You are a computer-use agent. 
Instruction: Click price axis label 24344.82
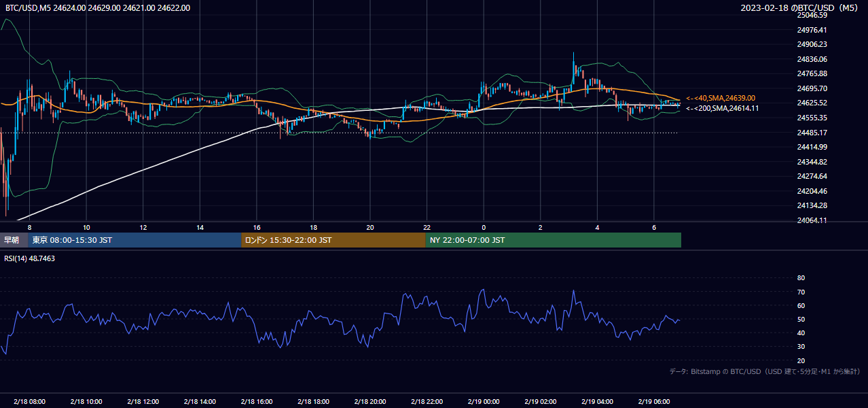point(812,162)
